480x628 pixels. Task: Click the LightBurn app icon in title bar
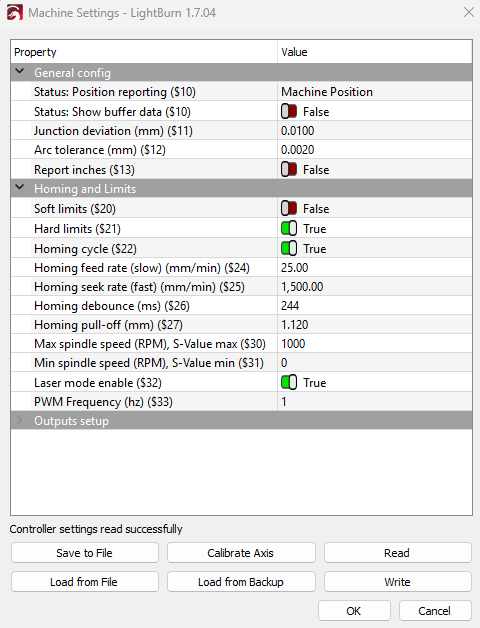click(x=14, y=13)
